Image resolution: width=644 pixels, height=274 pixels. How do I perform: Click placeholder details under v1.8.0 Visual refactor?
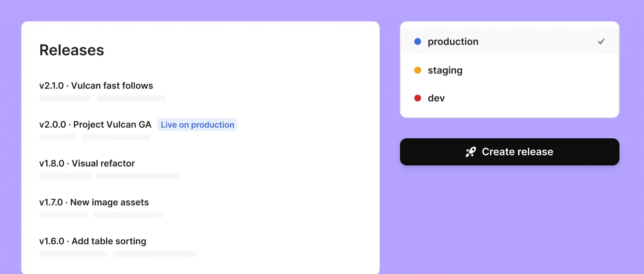[x=110, y=176]
